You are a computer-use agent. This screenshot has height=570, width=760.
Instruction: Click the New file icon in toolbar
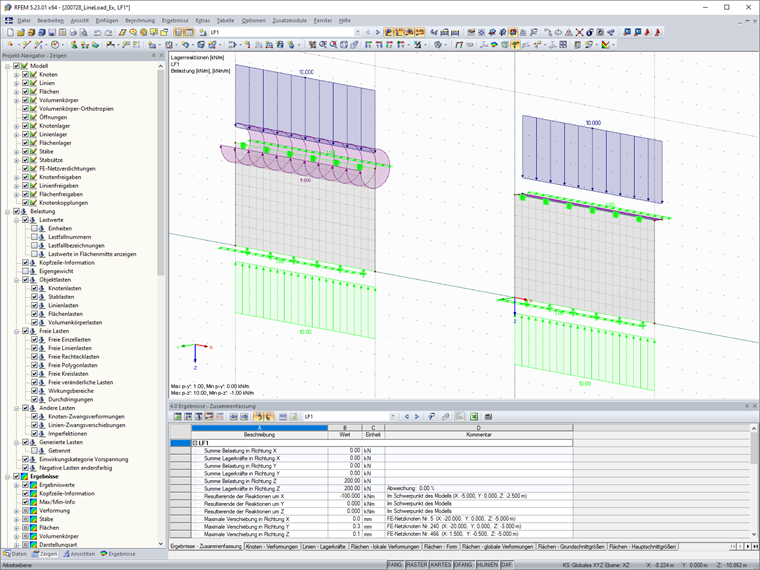(x=10, y=32)
